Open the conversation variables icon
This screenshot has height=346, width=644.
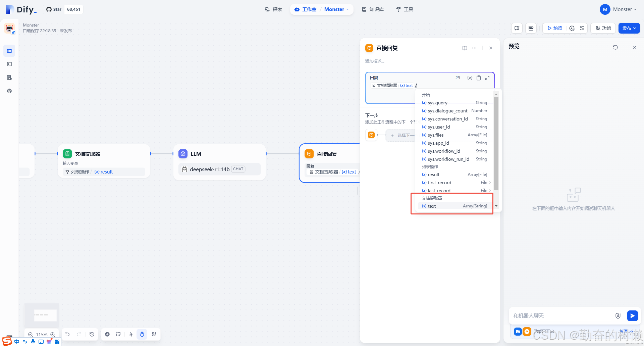(517, 28)
